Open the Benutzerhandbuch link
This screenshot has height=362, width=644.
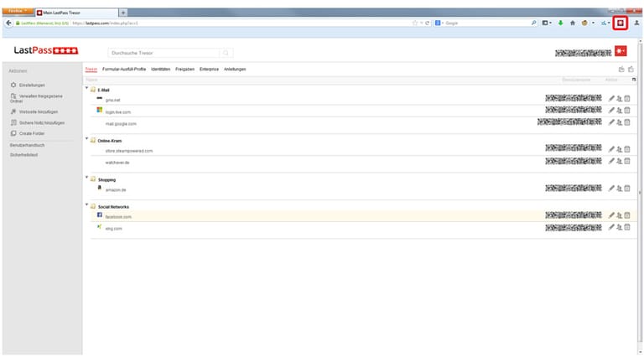[x=27, y=145]
